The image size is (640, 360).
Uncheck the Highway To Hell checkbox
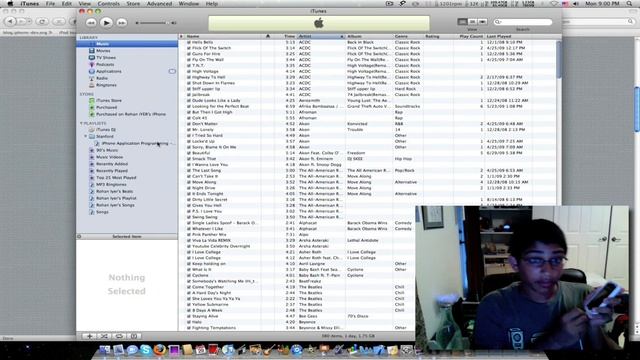click(x=189, y=77)
